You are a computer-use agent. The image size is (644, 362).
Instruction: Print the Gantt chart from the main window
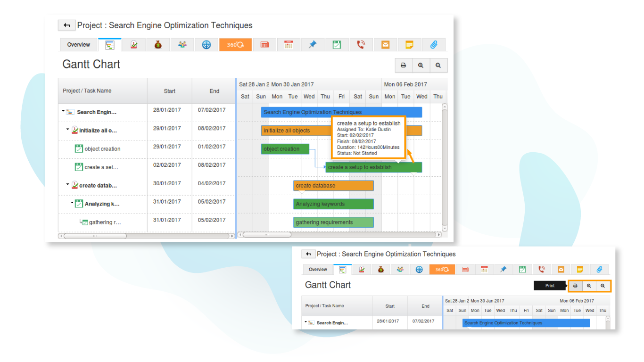tap(403, 66)
